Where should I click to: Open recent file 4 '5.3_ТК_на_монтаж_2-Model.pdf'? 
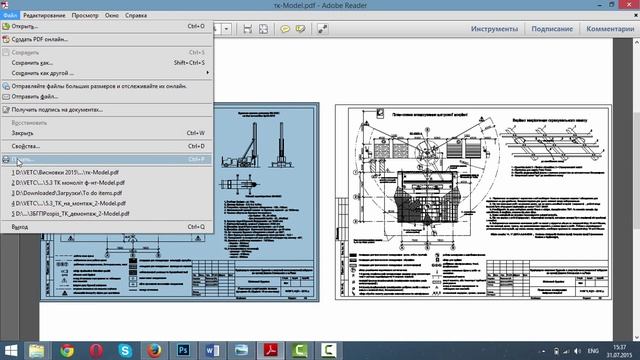107,203
